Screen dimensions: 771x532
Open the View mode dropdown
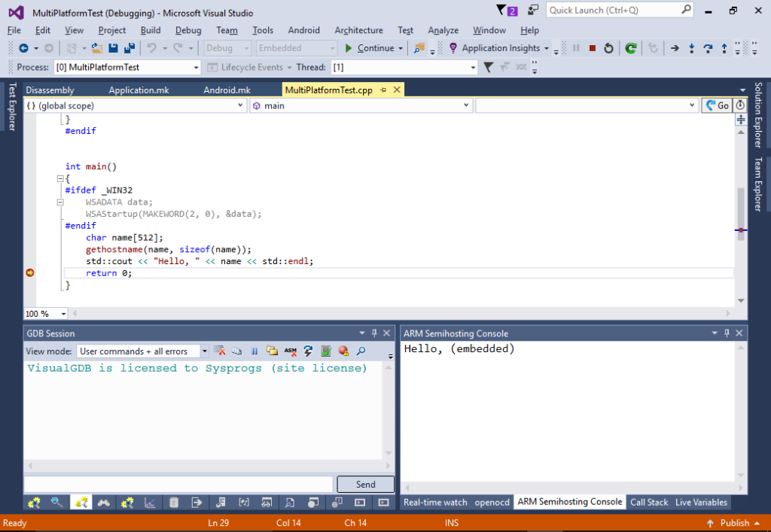point(204,351)
